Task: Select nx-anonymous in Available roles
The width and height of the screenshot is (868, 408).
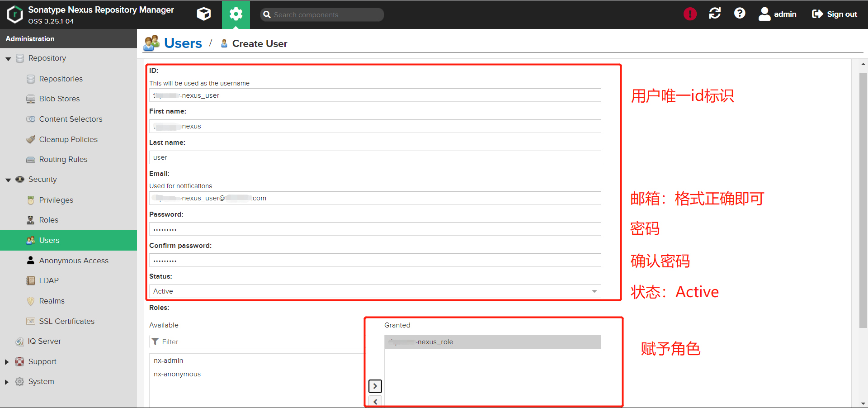Action: click(177, 374)
